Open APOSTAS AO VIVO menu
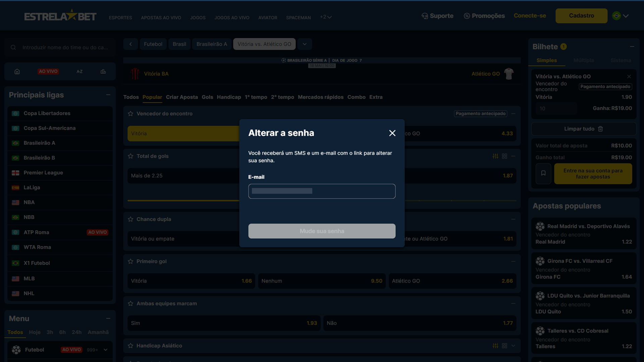 tap(161, 17)
